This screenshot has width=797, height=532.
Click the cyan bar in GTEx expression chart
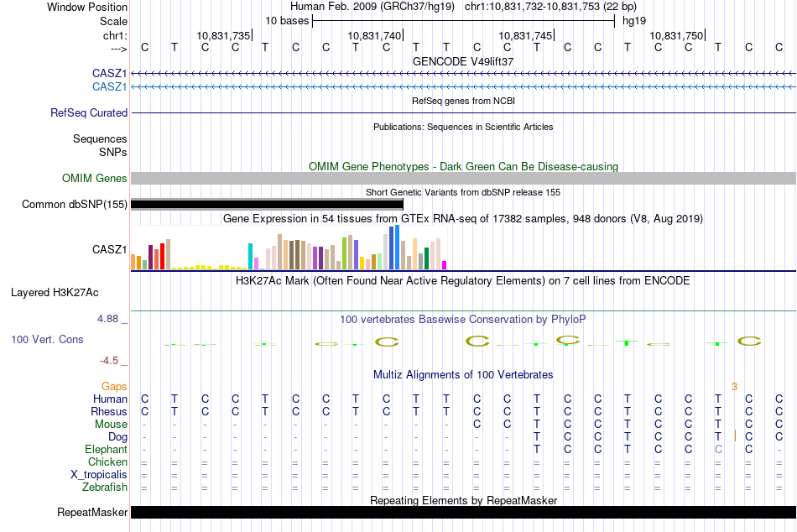[251, 256]
